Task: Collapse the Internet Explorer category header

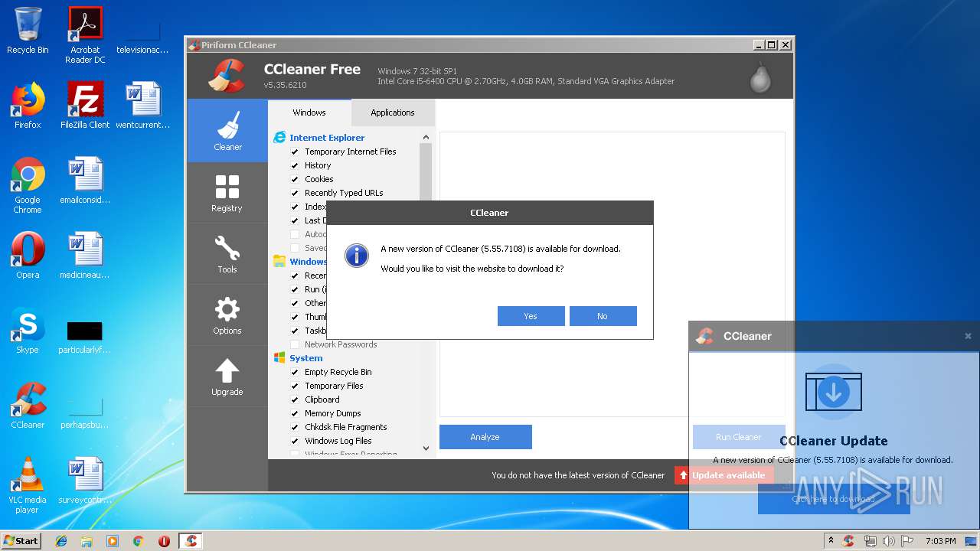Action: (327, 138)
